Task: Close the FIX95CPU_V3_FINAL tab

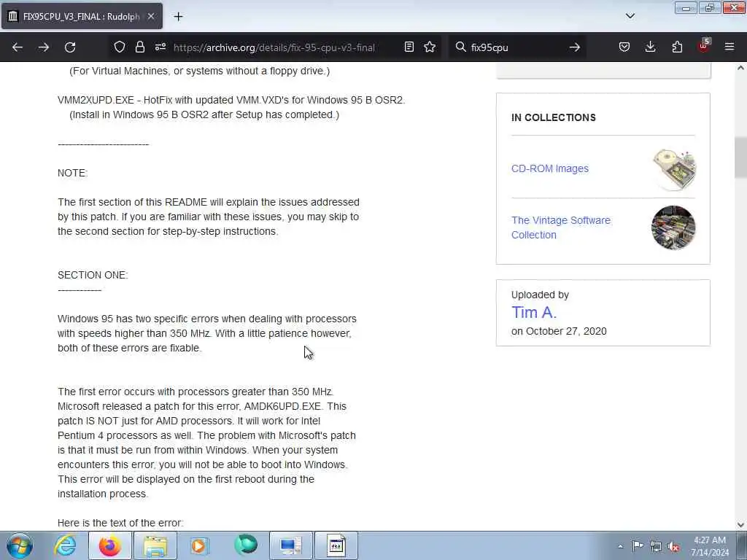Action: 150,16
